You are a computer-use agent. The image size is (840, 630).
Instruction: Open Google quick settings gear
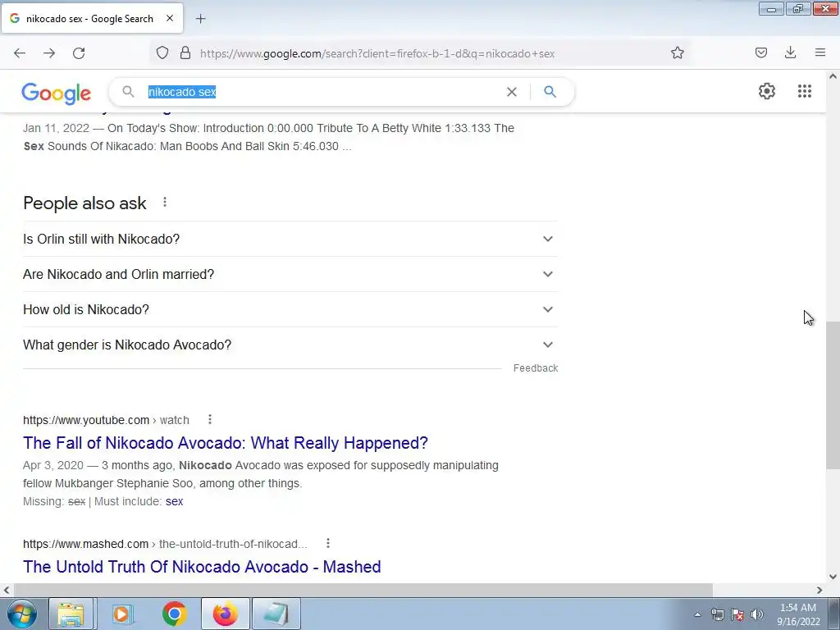767,91
